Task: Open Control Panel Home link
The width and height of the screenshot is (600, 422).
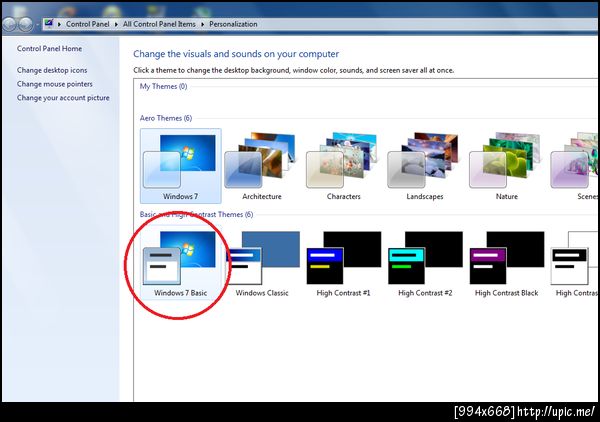Action: 49,49
